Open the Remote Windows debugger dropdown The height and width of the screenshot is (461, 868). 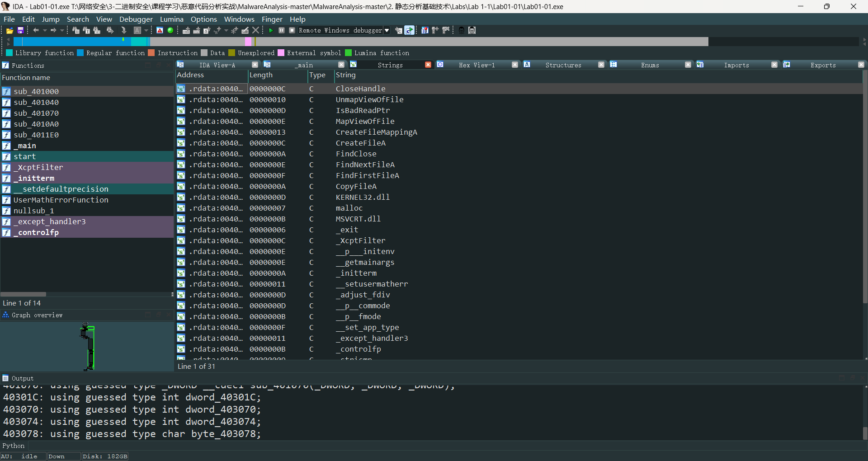click(x=387, y=30)
